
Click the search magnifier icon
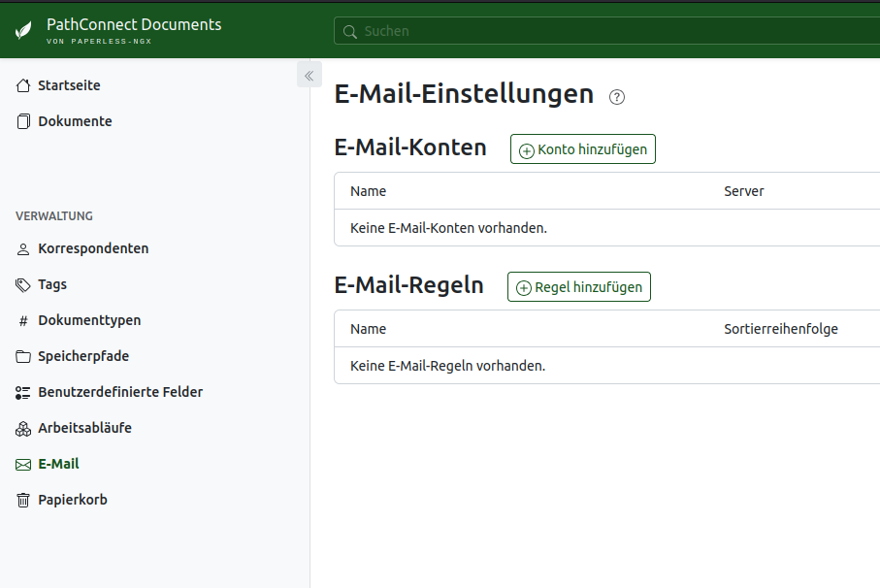coord(349,31)
